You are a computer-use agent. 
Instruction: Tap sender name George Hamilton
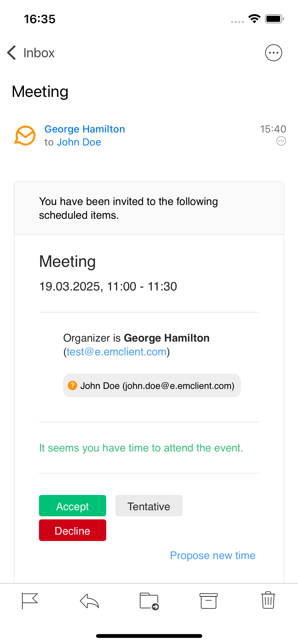85,129
